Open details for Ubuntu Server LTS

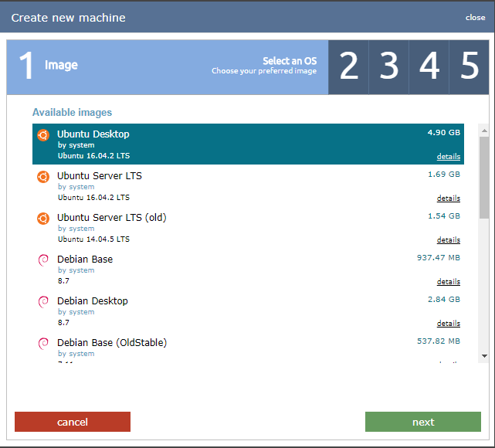pos(448,199)
